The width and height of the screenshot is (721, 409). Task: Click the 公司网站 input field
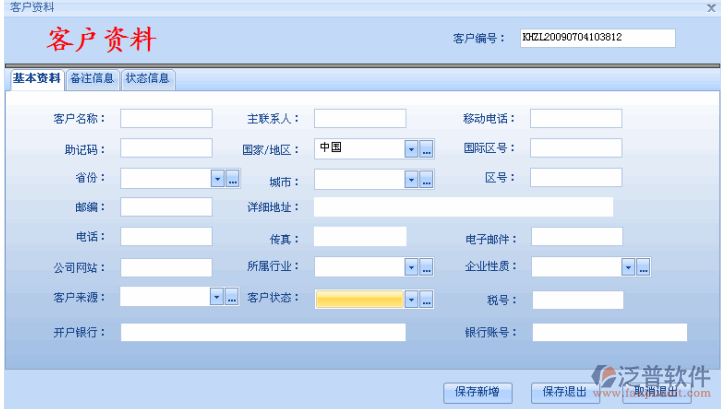(166, 268)
